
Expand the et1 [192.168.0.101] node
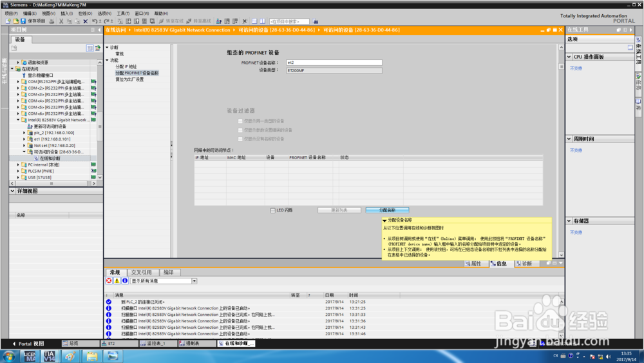24,139
